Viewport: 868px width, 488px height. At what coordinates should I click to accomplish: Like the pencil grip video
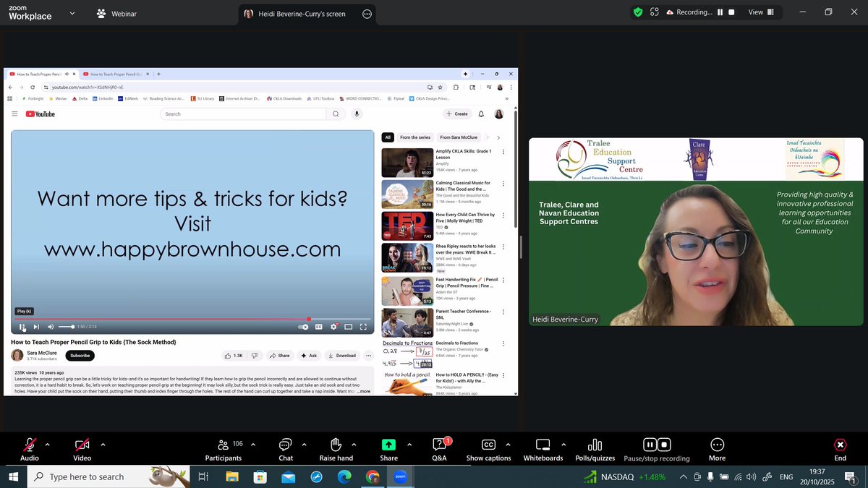point(234,356)
